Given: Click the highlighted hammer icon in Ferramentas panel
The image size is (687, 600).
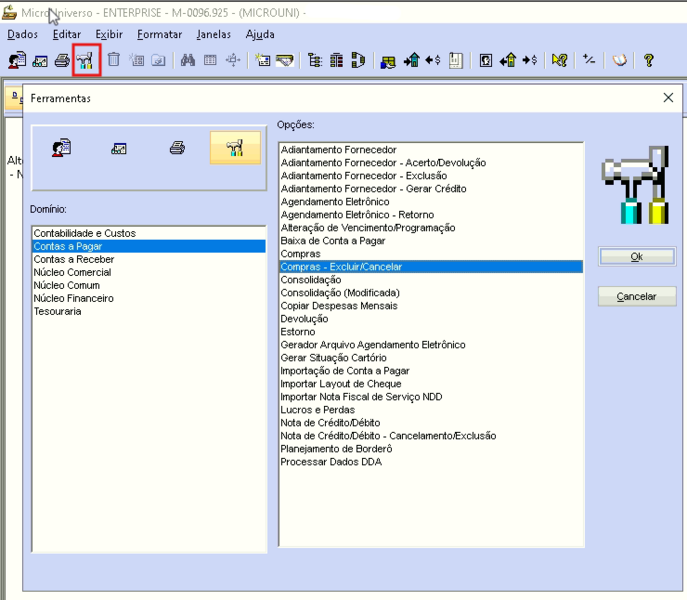Looking at the screenshot, I should pyautogui.click(x=235, y=148).
